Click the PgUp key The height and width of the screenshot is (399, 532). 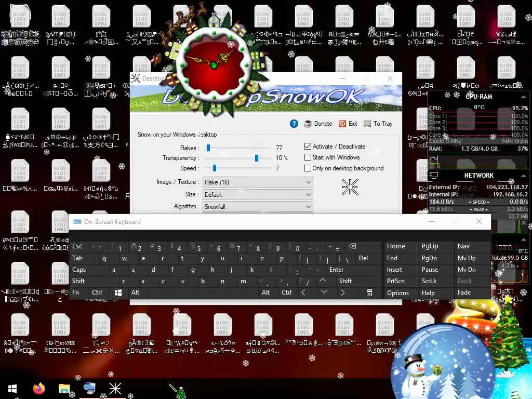(436, 246)
